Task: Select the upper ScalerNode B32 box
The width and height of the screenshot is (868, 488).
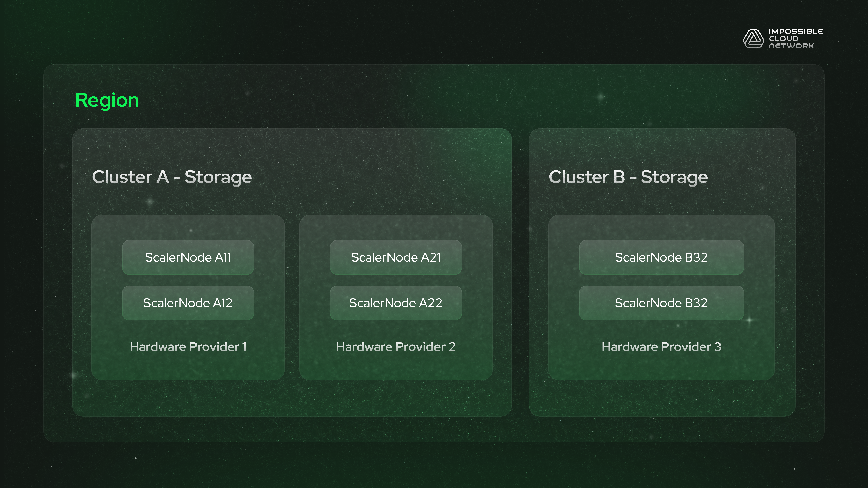Action: (661, 257)
